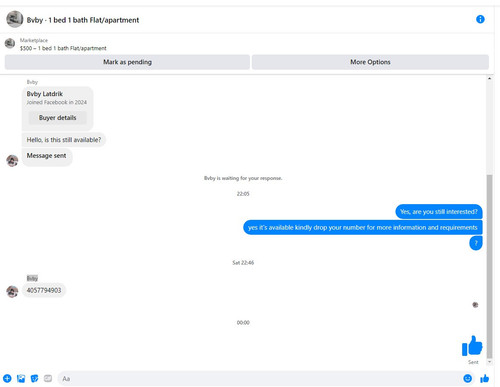Select 'Message sent' bubble
Viewport: 500px width, 387px height.
(47, 156)
